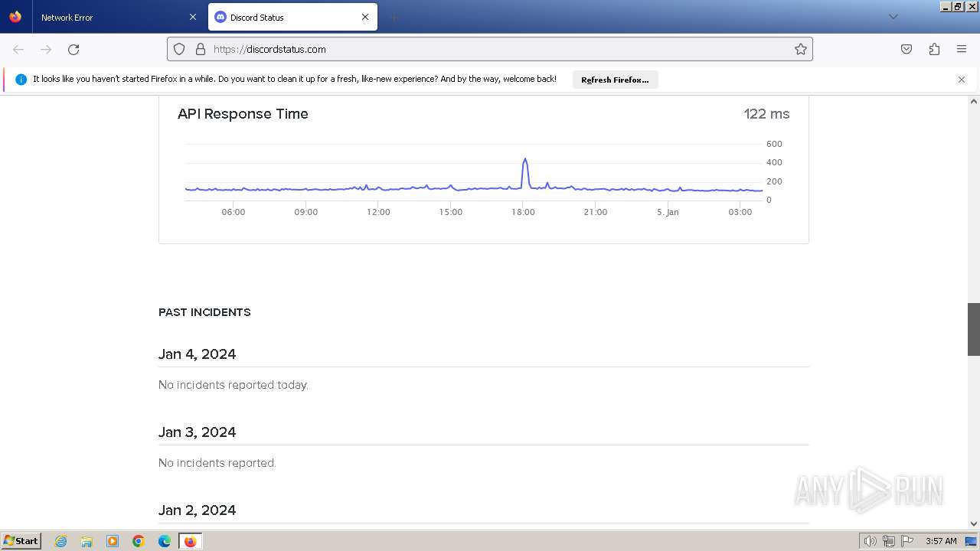Launch Microsoft Edge from the taskbar
This screenshot has width=980, height=551.
pyautogui.click(x=165, y=541)
